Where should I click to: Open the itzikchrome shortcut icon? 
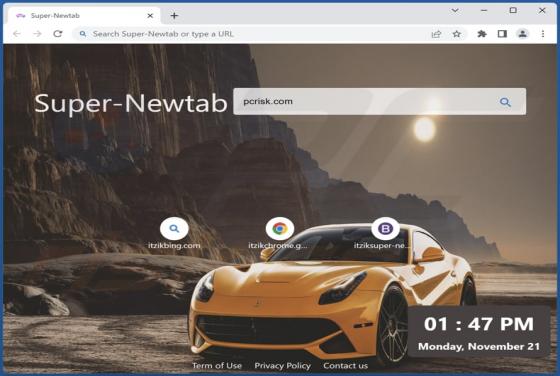[280, 229]
